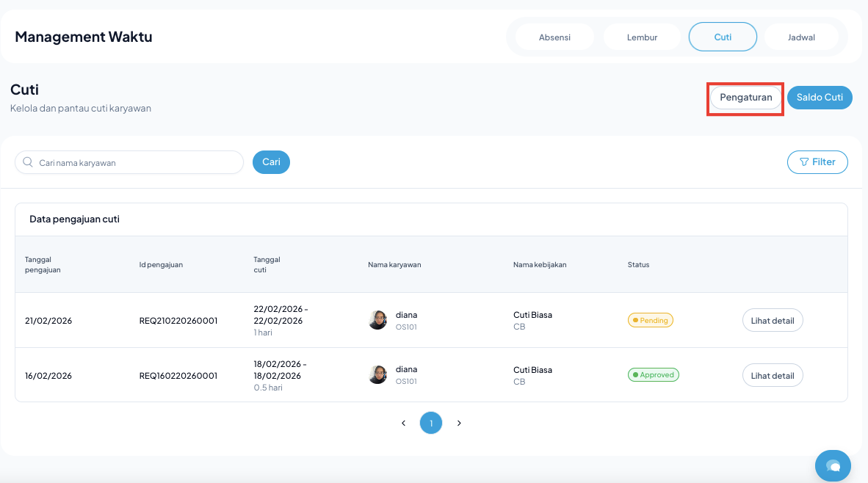Focus the Cari nama karyawan field
Image resolution: width=868 pixels, height=483 pixels.
tap(136, 163)
